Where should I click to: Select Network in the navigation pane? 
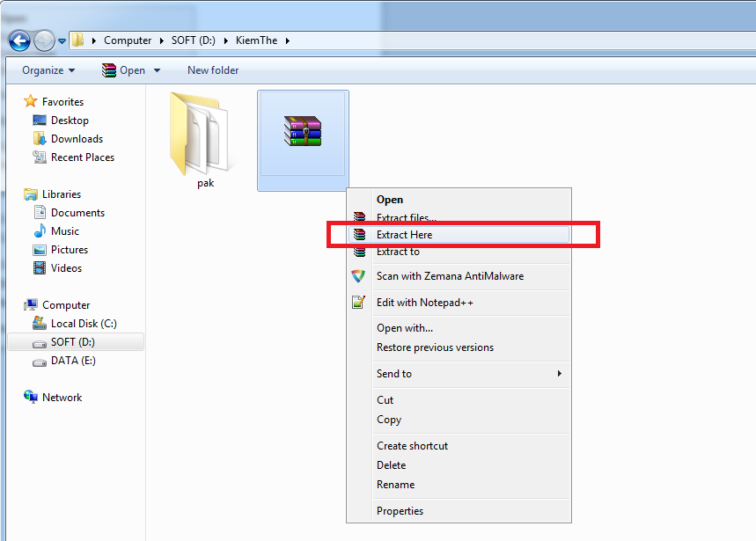(62, 398)
